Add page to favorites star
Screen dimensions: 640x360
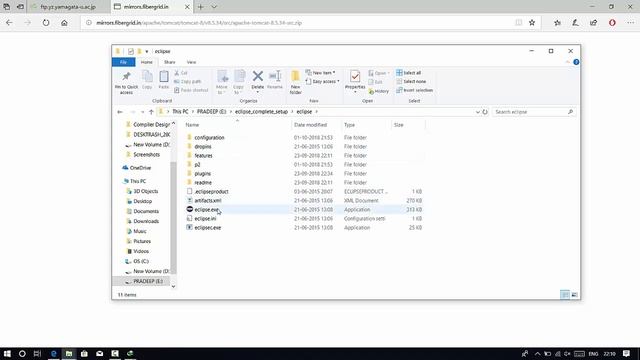click(x=532, y=23)
